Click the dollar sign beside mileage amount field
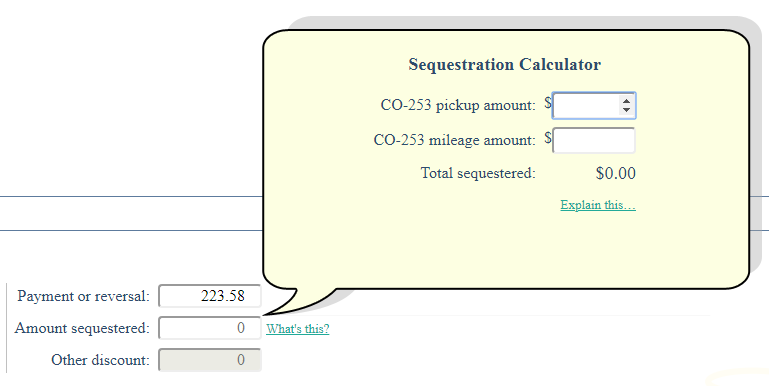This screenshot has width=769, height=386. 548,137
